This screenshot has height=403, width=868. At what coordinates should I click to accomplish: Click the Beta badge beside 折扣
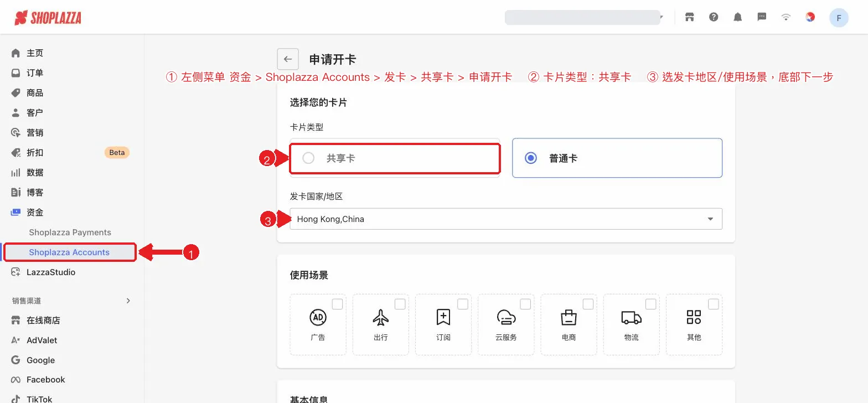coord(117,153)
